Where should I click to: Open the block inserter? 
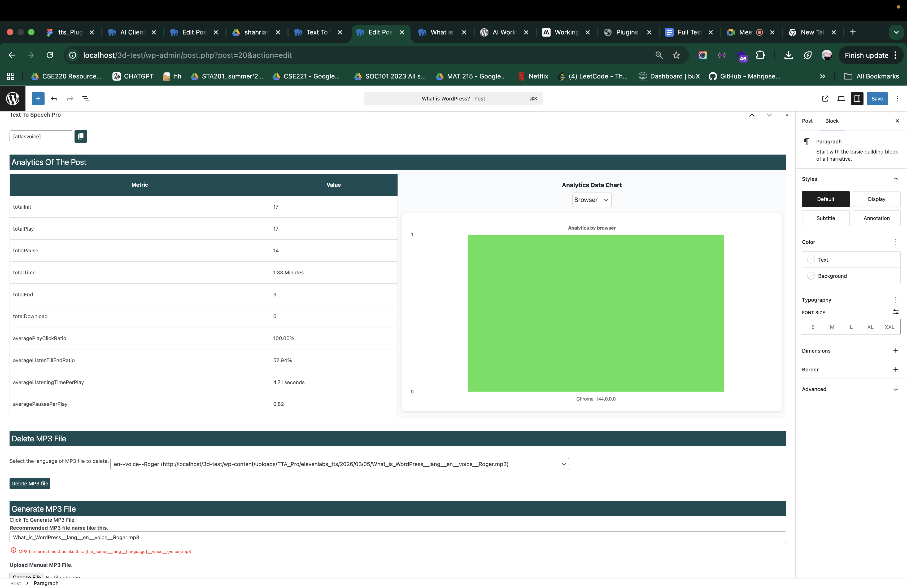(38, 99)
